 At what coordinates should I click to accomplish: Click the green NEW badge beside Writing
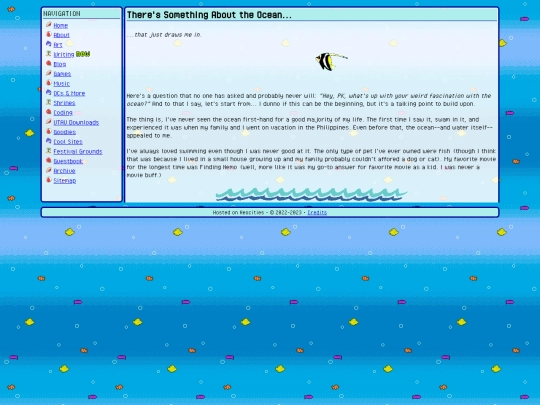click(83, 54)
